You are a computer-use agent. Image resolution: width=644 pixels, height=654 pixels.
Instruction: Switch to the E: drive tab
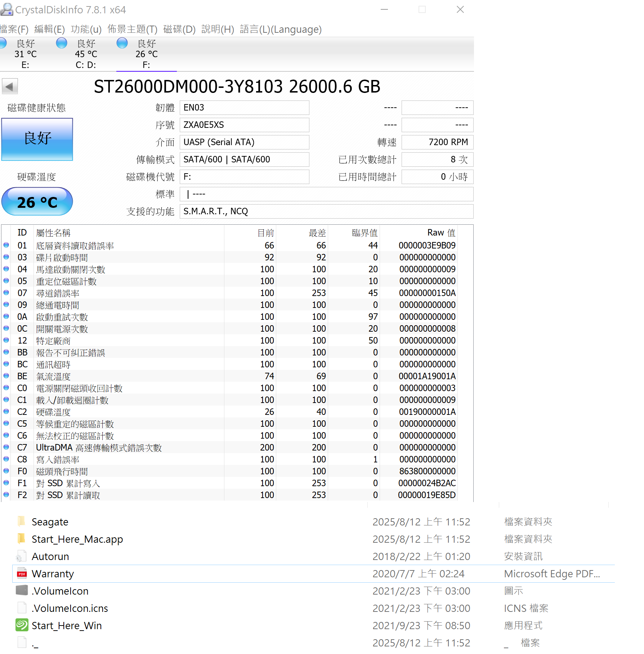25,54
